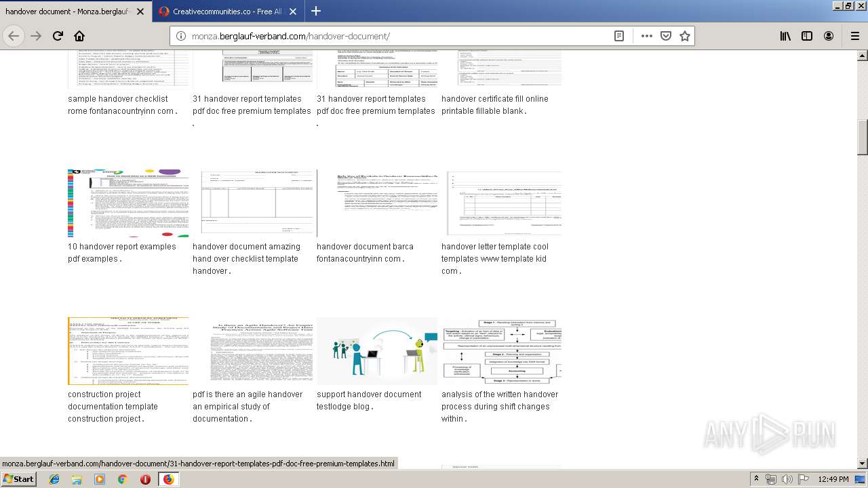Open agile handover empirical study link

coord(248,407)
